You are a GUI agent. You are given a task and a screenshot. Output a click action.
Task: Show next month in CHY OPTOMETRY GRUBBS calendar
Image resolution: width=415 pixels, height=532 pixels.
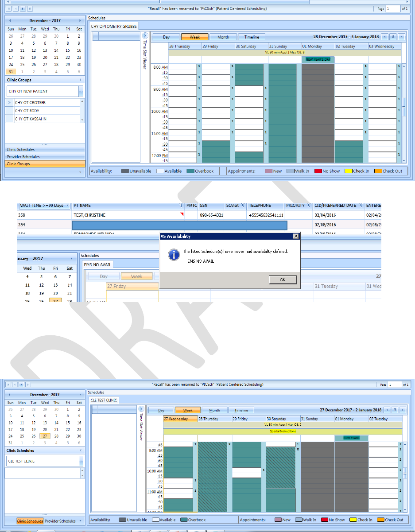[80, 20]
